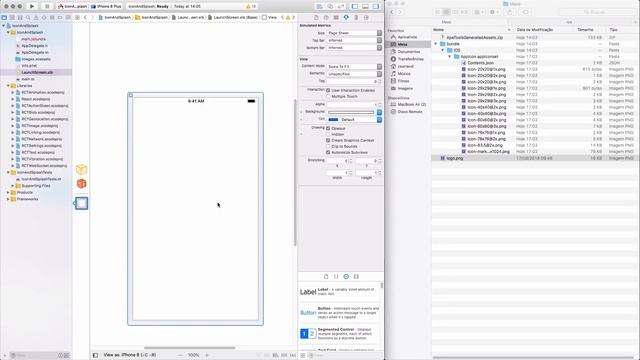Open Images.xcassets in the navigator
This screenshot has width=640, height=360.
tap(36, 59)
